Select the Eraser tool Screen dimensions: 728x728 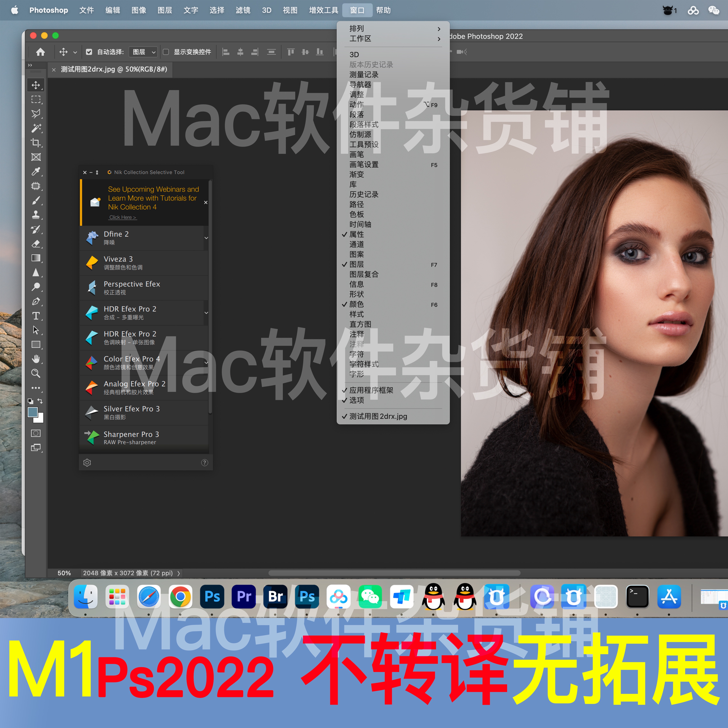36,244
